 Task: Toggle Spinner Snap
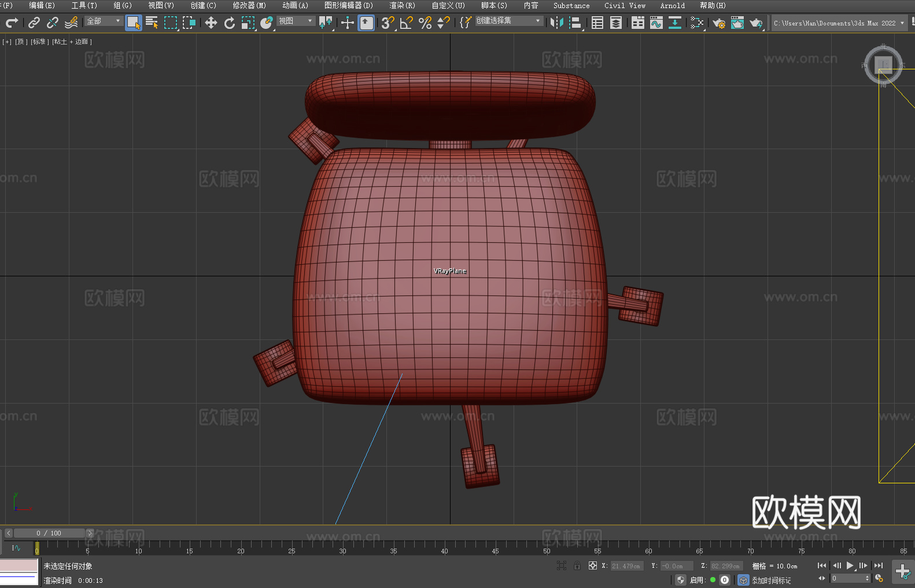[x=444, y=23]
